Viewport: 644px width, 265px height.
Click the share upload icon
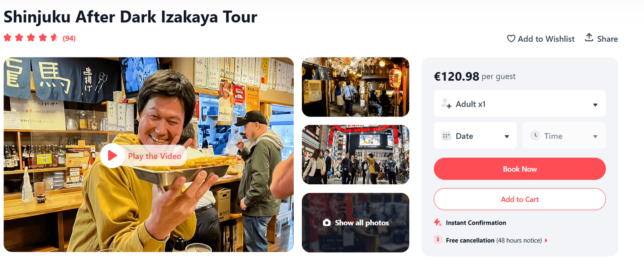tap(589, 38)
